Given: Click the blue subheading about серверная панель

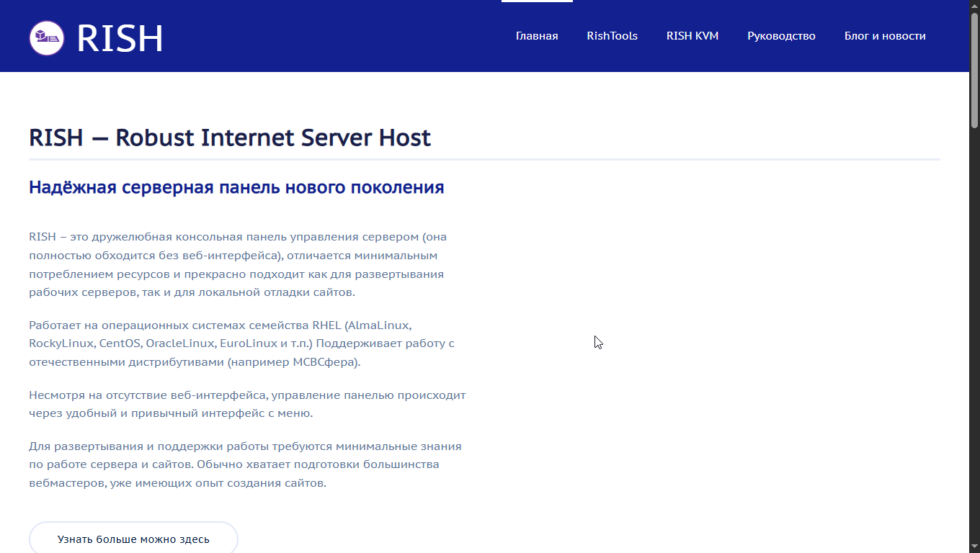Looking at the screenshot, I should click(236, 186).
